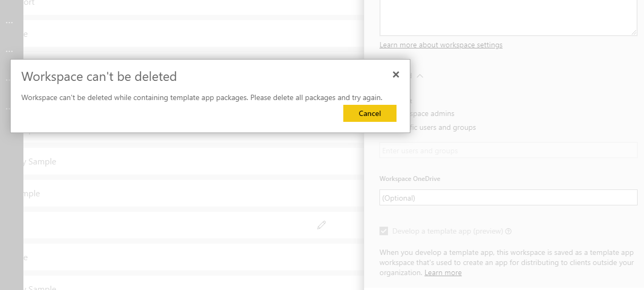Open the "Learn more" template app link
The image size is (644, 290).
443,272
